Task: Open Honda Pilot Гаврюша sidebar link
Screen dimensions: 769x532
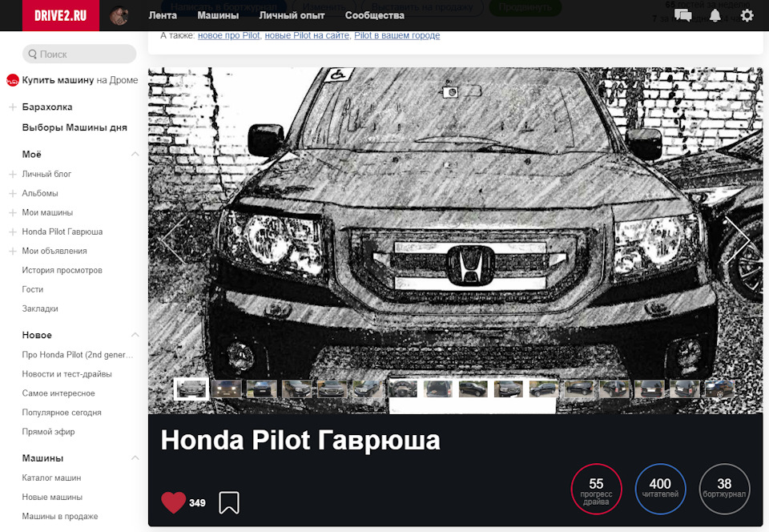Action: tap(62, 232)
